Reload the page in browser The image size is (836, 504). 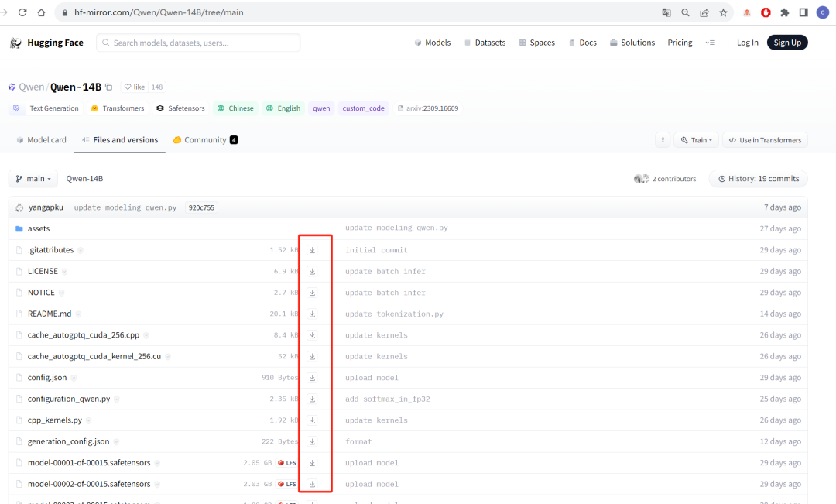pyautogui.click(x=22, y=12)
